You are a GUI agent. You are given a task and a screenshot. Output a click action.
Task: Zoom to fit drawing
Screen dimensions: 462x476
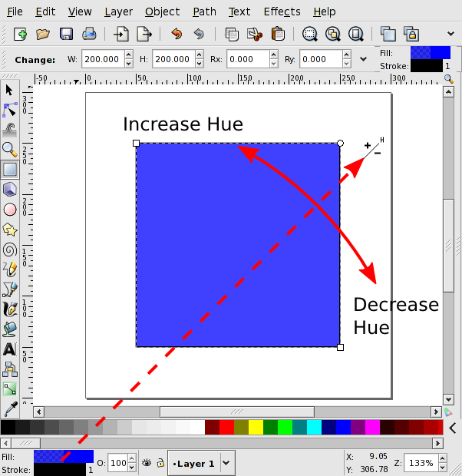(333, 34)
